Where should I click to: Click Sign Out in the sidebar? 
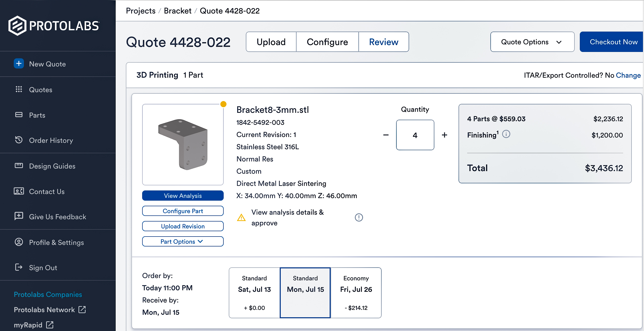pyautogui.click(x=43, y=268)
